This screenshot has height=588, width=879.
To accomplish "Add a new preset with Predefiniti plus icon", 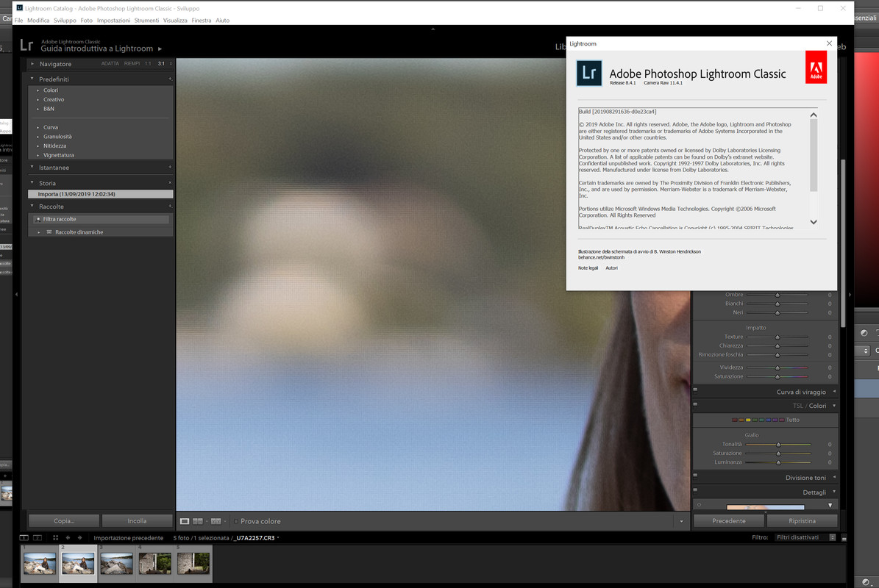I will pos(170,79).
